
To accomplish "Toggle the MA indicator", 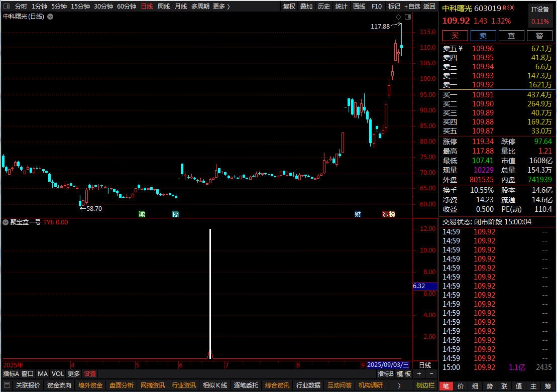I will (x=43, y=374).
